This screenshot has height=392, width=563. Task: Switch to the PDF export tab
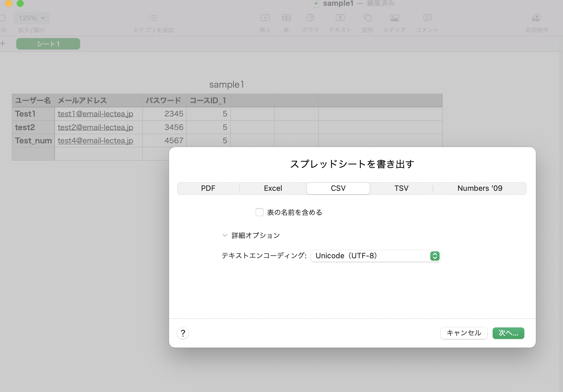[x=208, y=189]
